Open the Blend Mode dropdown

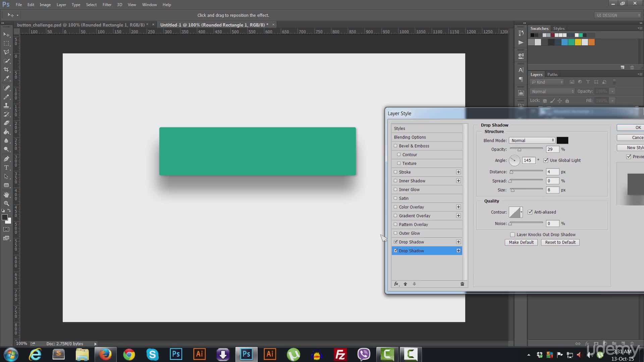tap(532, 141)
